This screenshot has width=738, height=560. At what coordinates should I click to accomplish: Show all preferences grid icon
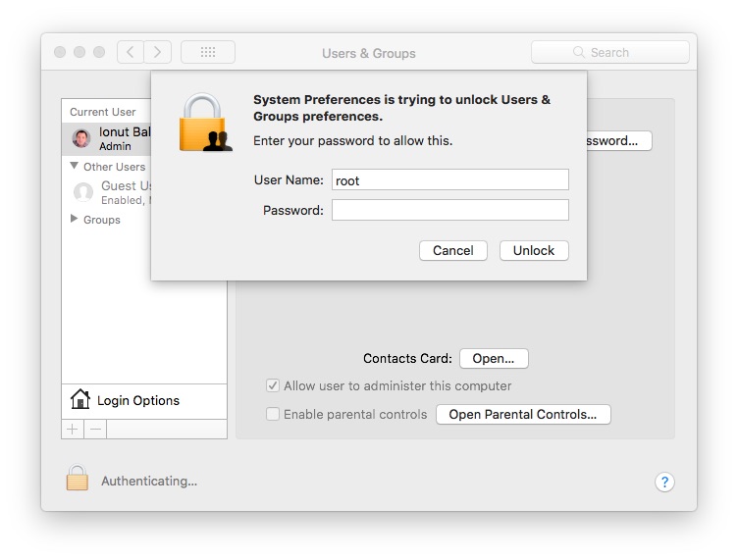[x=208, y=52]
